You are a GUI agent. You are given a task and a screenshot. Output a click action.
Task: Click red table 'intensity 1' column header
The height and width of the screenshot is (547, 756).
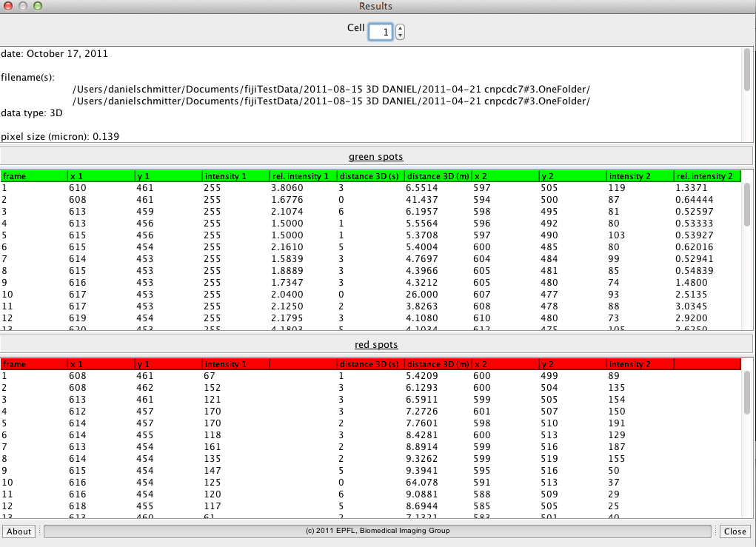(x=235, y=364)
